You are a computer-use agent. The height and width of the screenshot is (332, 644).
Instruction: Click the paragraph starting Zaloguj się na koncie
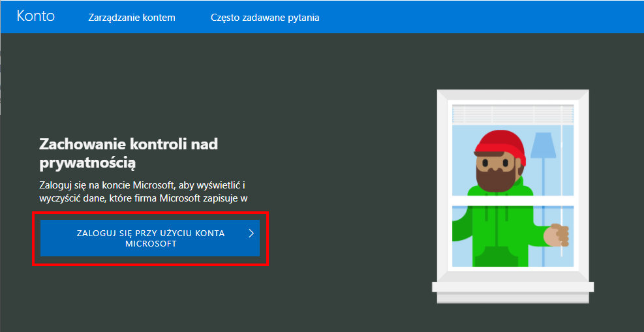(145, 191)
